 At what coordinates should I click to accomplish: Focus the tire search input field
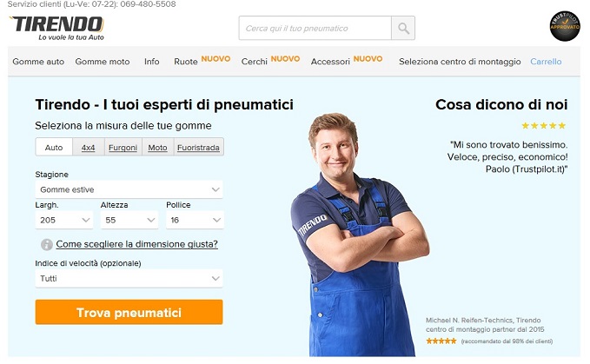point(315,28)
